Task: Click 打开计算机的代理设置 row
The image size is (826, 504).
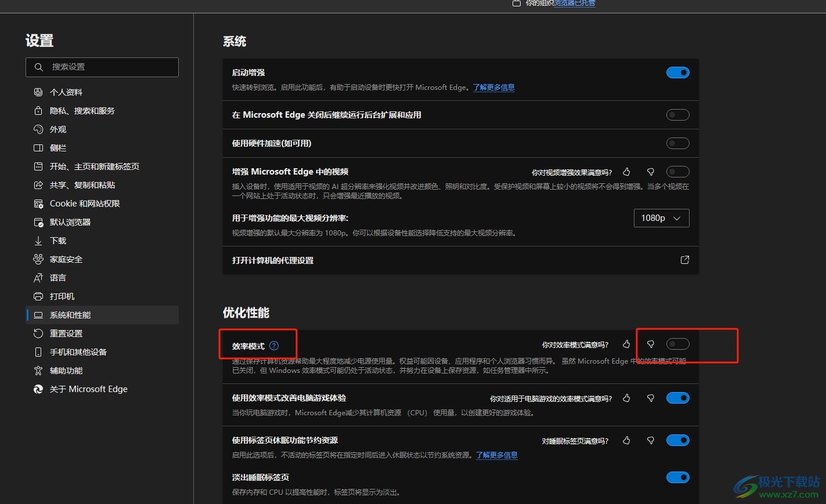Action: pos(461,260)
